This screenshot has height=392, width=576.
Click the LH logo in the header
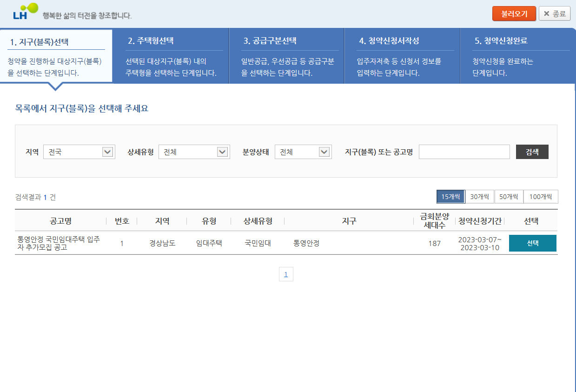click(x=22, y=13)
